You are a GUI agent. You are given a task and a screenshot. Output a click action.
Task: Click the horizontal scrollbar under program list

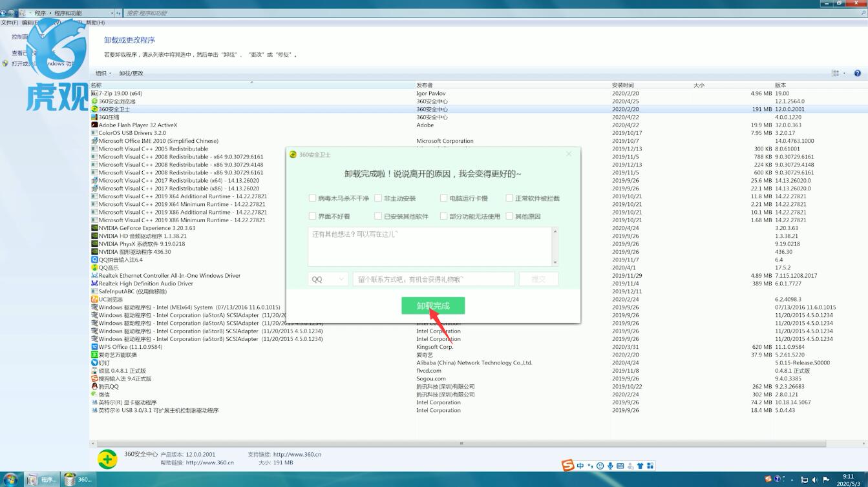pos(461,444)
